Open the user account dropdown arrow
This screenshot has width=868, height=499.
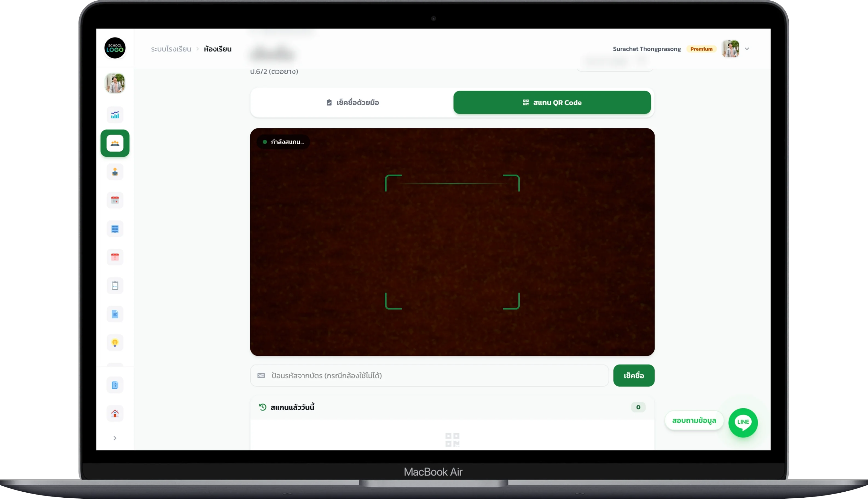[x=747, y=49]
